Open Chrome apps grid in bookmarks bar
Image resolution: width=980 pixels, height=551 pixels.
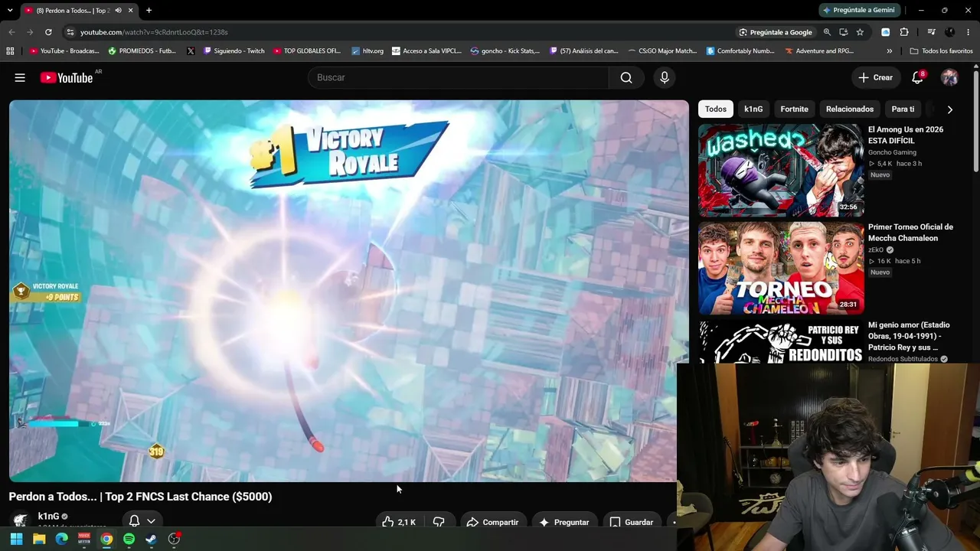[x=10, y=51]
